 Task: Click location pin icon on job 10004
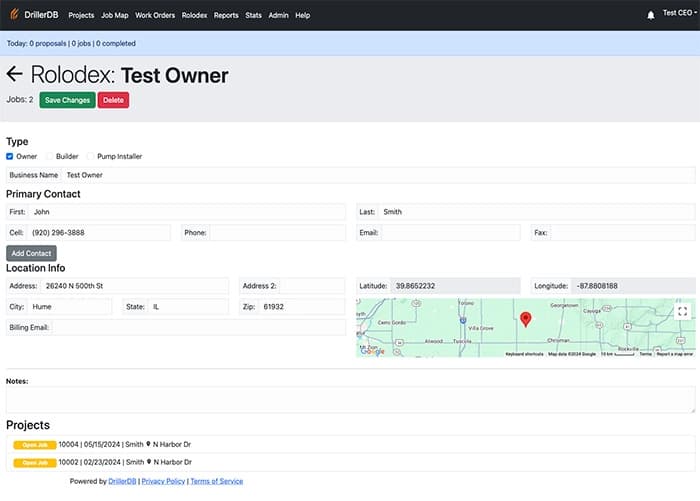[x=149, y=444]
